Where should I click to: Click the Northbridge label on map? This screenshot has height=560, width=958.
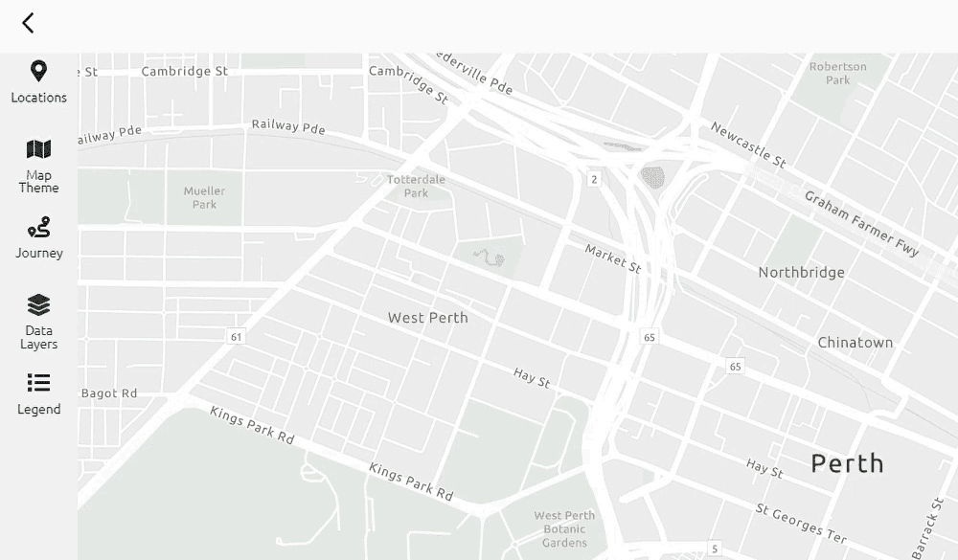point(802,273)
